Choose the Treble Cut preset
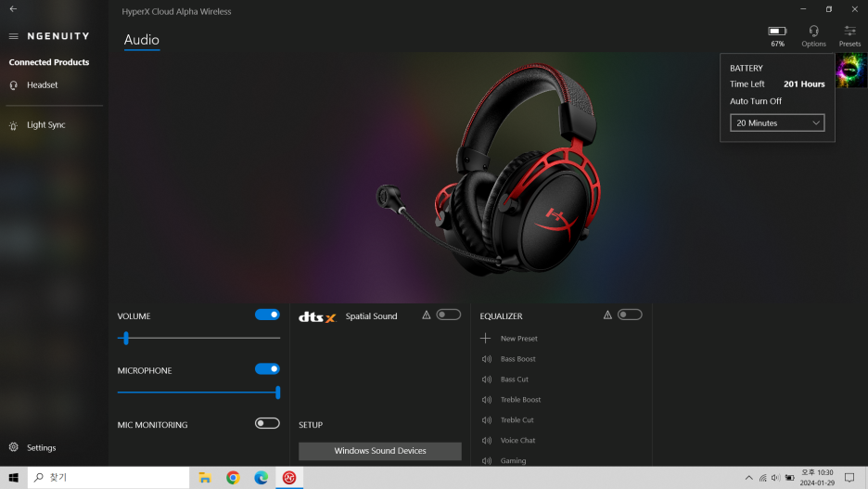868x489 pixels. click(517, 420)
